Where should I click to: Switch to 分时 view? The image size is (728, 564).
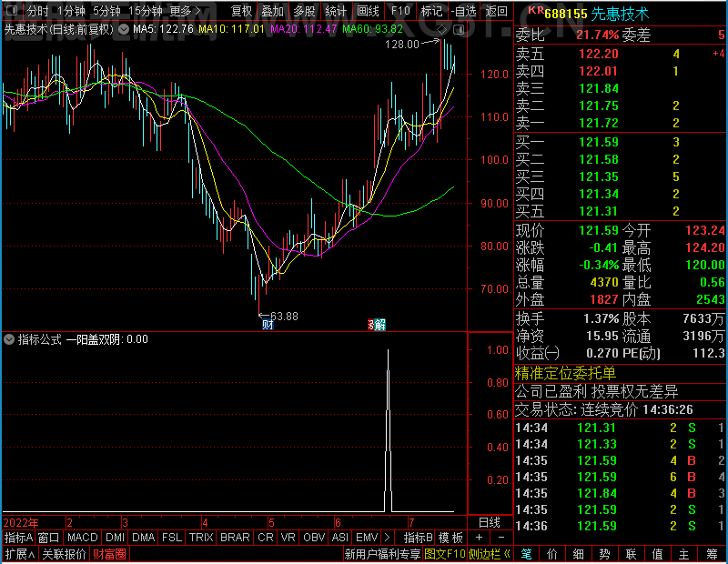tap(37, 10)
